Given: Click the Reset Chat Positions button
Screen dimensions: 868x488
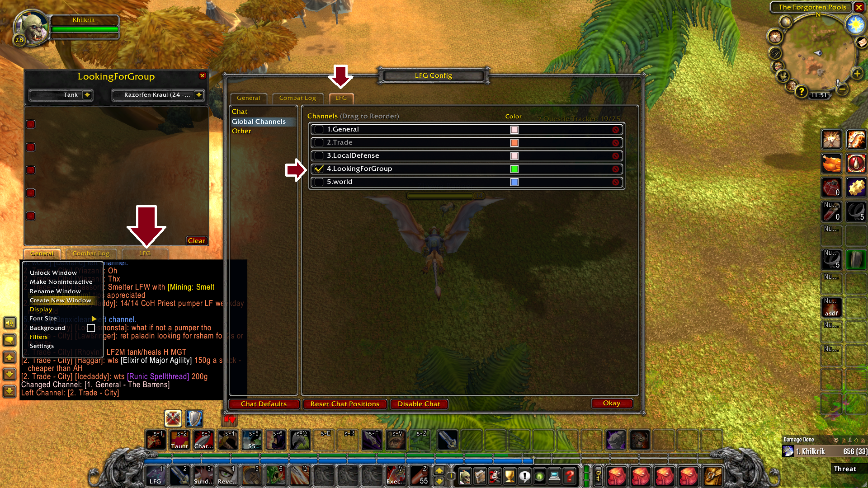Looking at the screenshot, I should coord(344,404).
